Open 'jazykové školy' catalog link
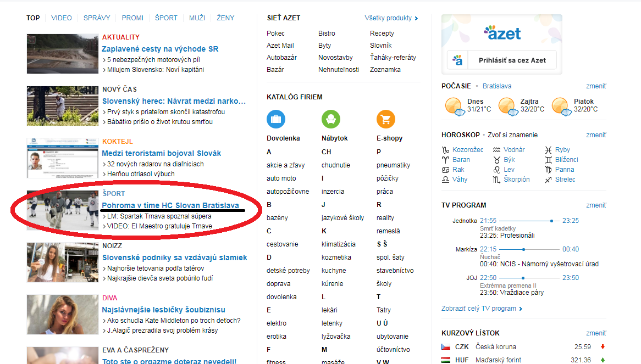Screen dimensions: 641x364 342,218
